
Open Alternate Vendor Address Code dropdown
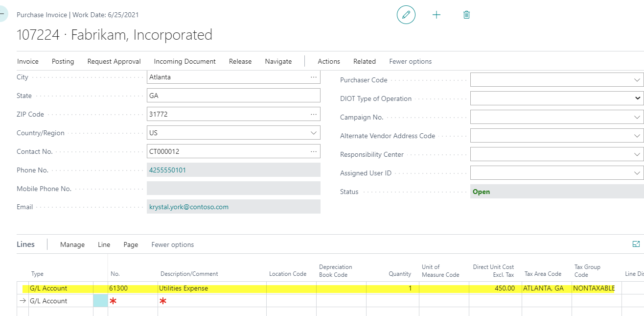[x=637, y=136]
